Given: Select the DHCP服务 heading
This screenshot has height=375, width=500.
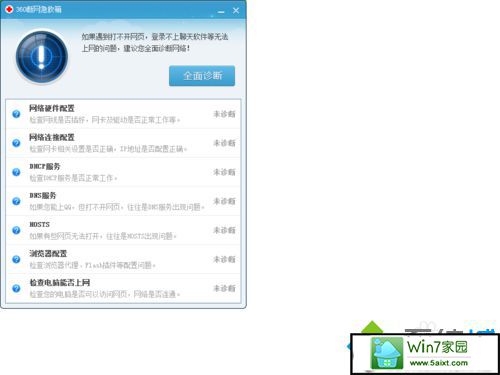Looking at the screenshot, I should [45, 166].
